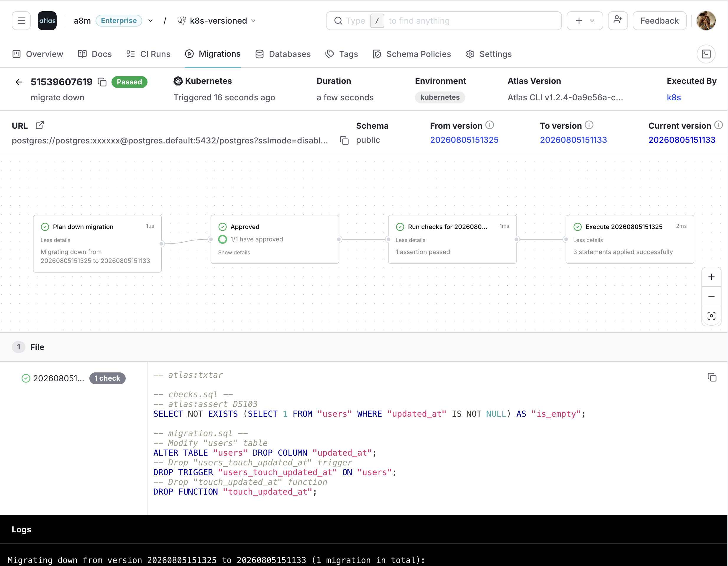Image resolution: width=728 pixels, height=566 pixels.
Task: Open the user avatar menu
Action: pyautogui.click(x=706, y=21)
